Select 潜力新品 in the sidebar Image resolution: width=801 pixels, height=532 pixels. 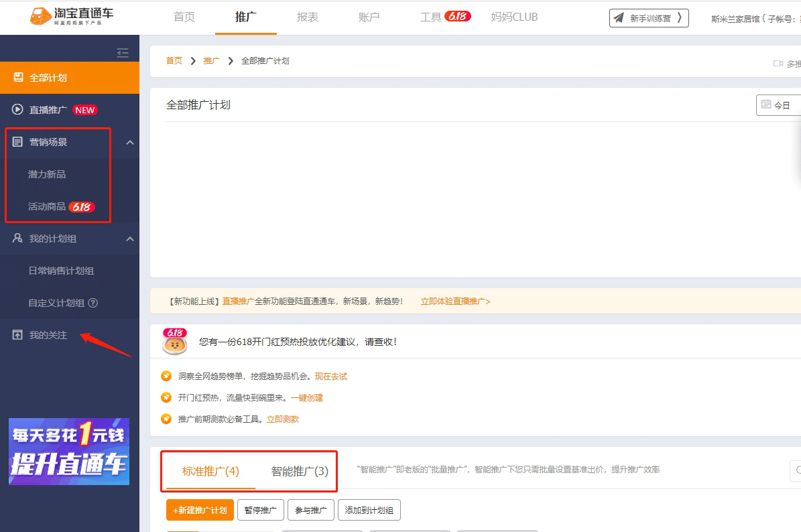(47, 174)
